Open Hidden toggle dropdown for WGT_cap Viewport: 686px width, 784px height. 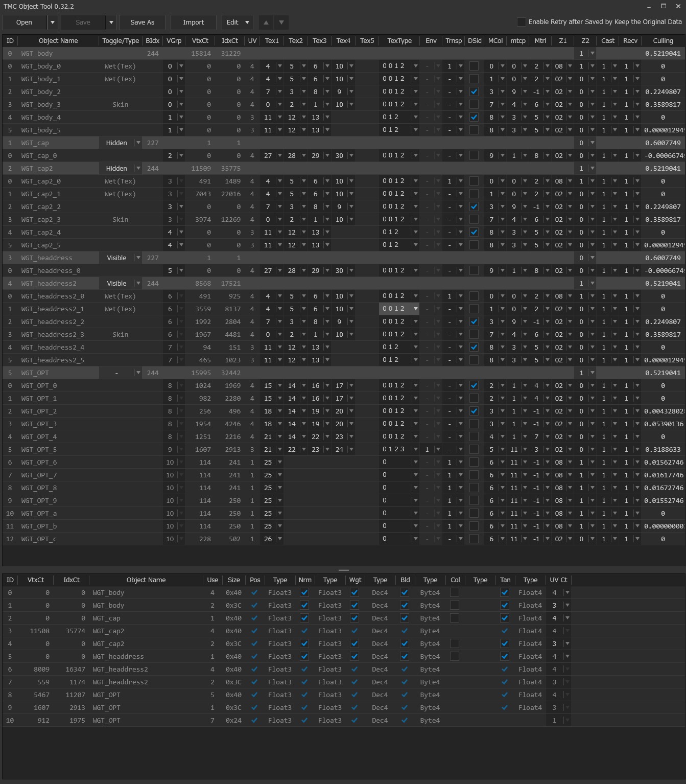pos(137,143)
